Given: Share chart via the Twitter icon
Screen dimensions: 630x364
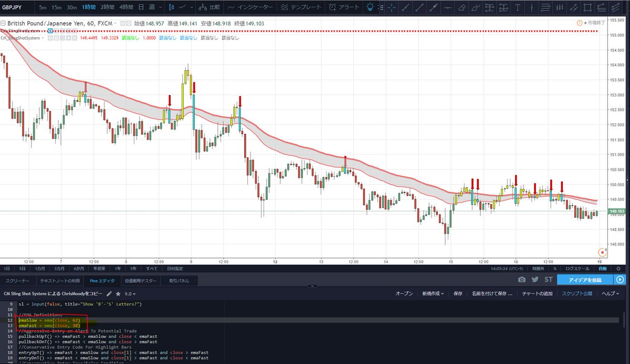Looking at the screenshot, I should 535,280.
